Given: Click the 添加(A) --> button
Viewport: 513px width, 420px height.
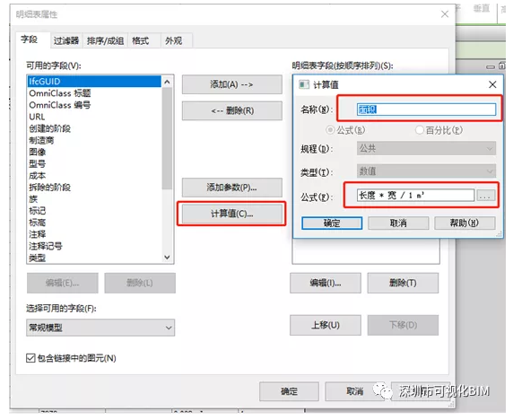Looking at the screenshot, I should click(x=232, y=84).
